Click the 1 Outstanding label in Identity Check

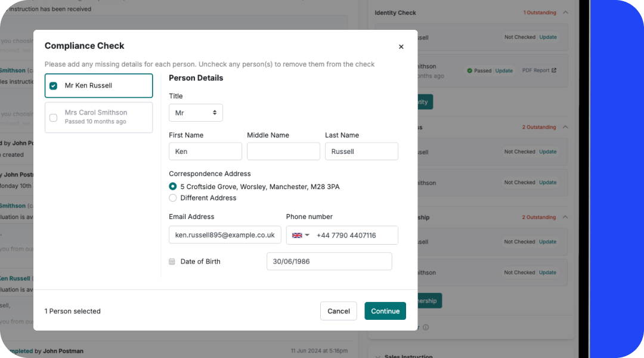540,13
